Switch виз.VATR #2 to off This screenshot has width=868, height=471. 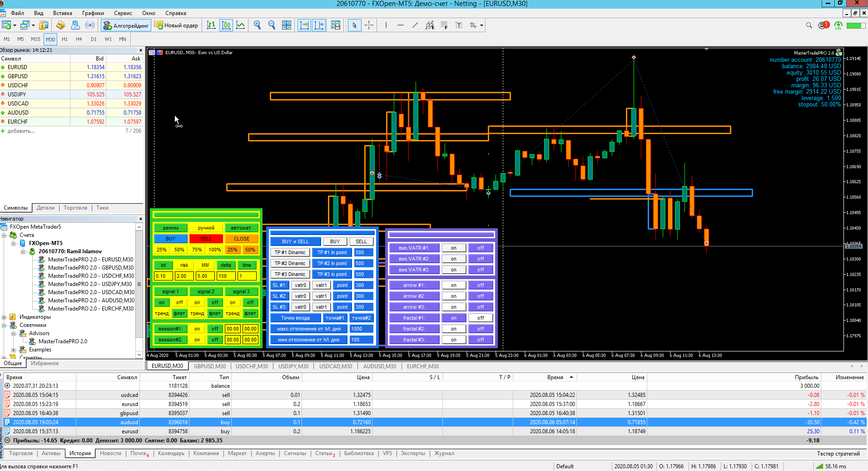point(481,259)
